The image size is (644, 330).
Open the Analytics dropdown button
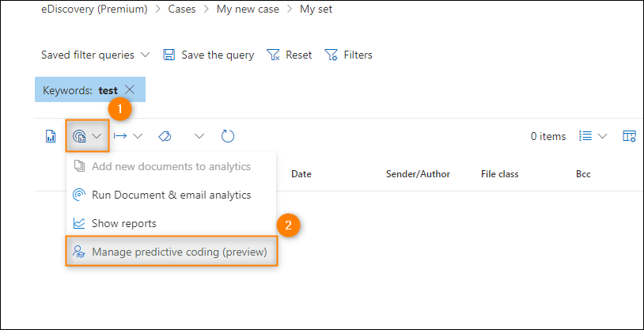click(87, 136)
